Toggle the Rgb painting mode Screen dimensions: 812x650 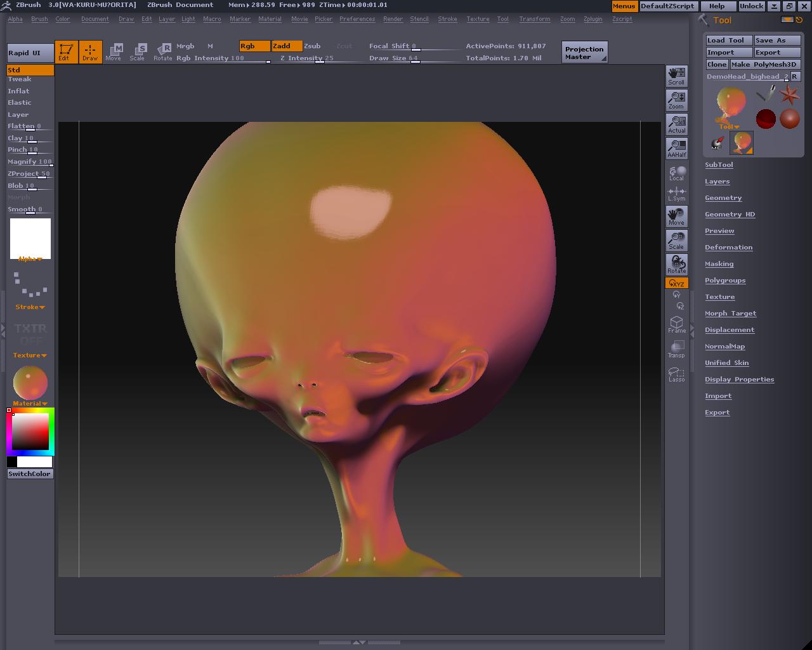(254, 46)
